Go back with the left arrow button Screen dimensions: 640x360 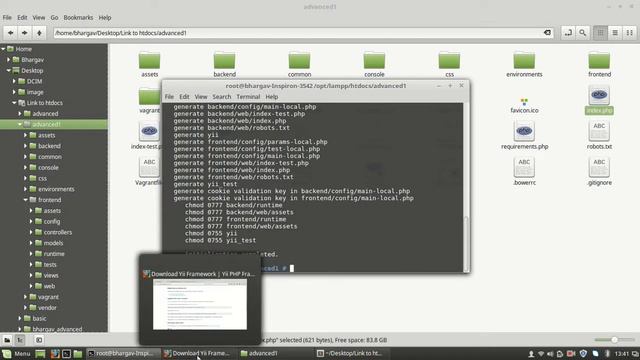coord(11,33)
